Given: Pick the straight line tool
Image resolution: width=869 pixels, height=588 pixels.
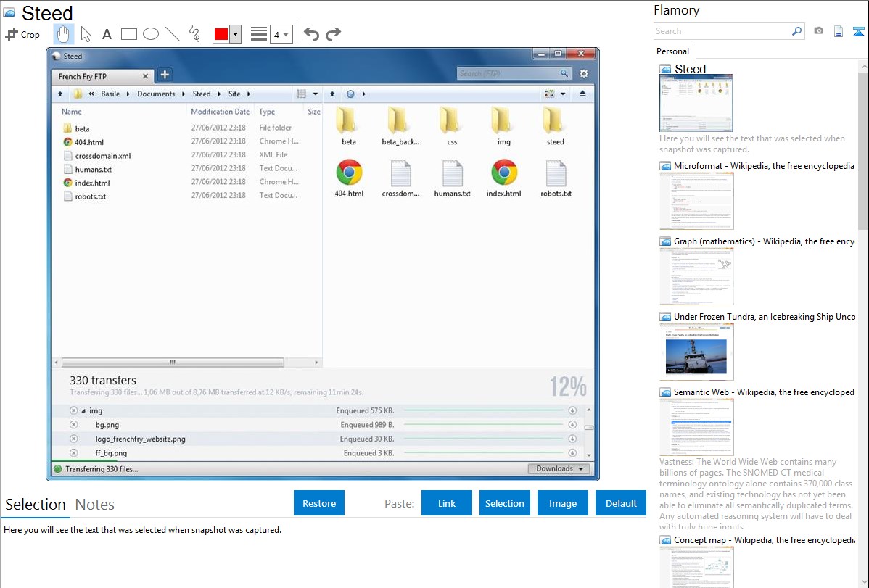Looking at the screenshot, I should click(173, 34).
